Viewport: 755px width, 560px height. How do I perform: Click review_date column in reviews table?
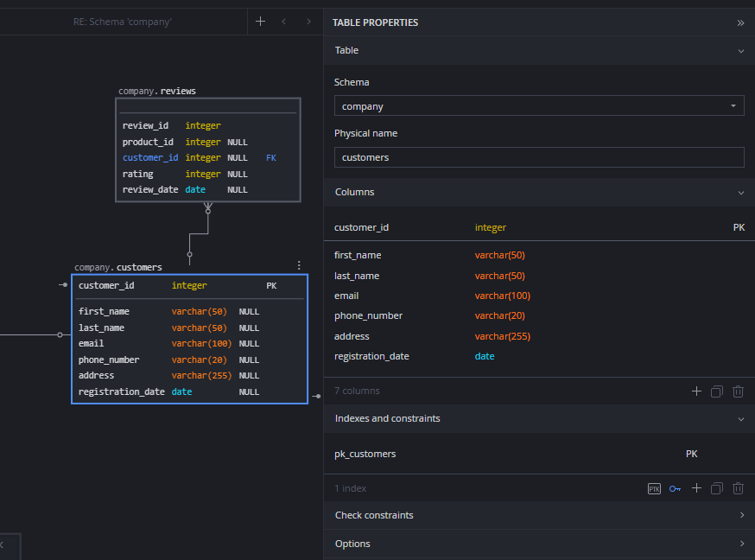click(150, 190)
